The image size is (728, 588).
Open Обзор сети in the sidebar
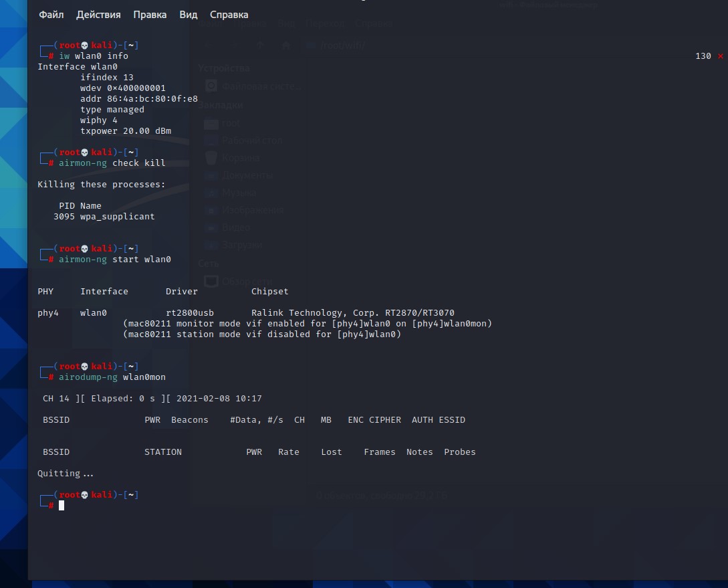247,281
